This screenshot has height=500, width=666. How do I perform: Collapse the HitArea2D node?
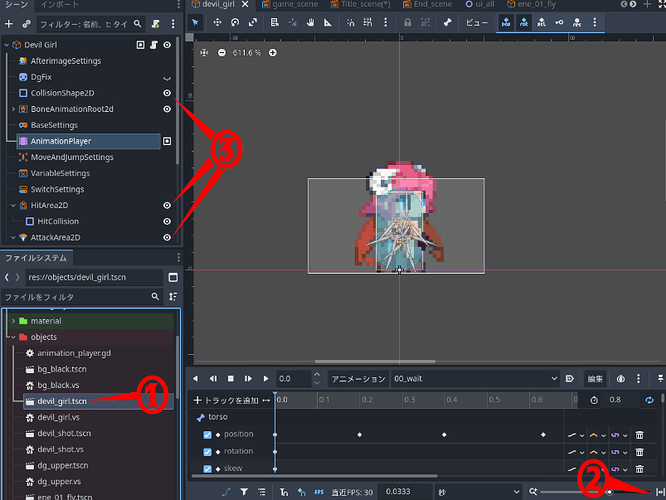pos(13,205)
